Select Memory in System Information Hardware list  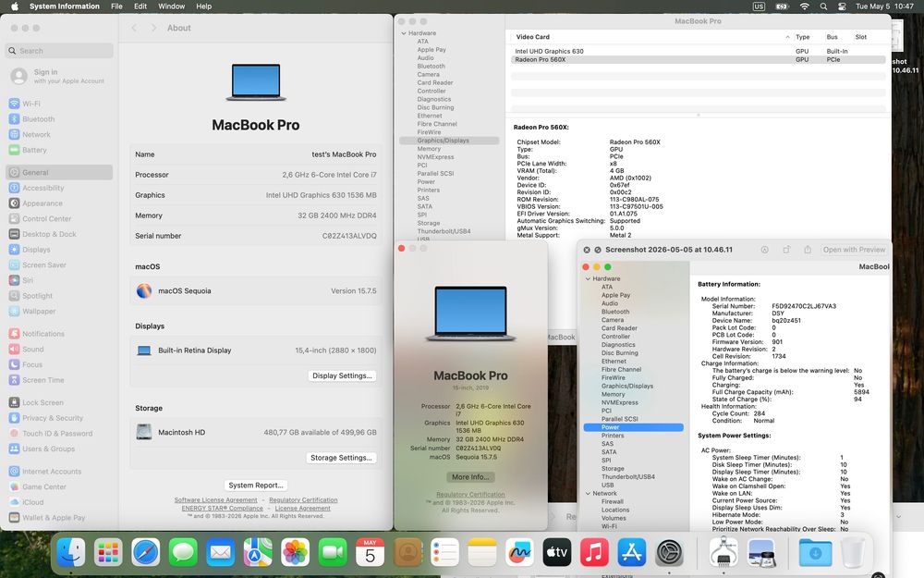[x=429, y=149]
